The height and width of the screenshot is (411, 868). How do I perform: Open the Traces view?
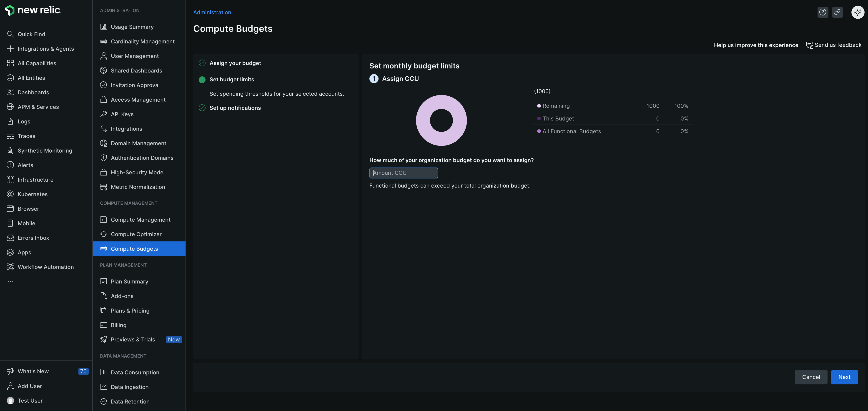[x=26, y=136]
